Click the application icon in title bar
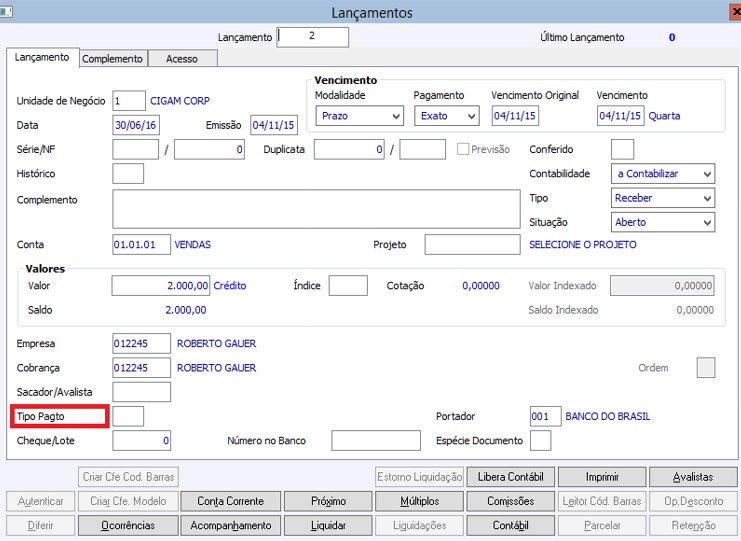 (6, 11)
